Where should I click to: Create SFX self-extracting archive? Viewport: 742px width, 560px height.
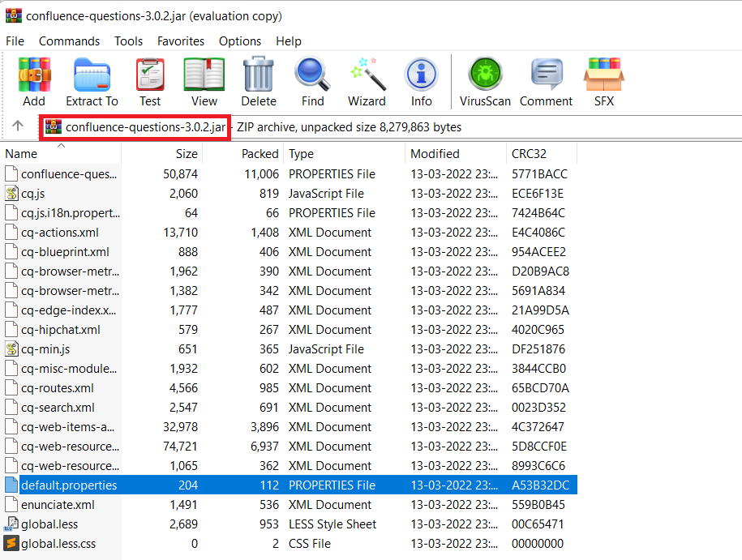click(x=604, y=75)
